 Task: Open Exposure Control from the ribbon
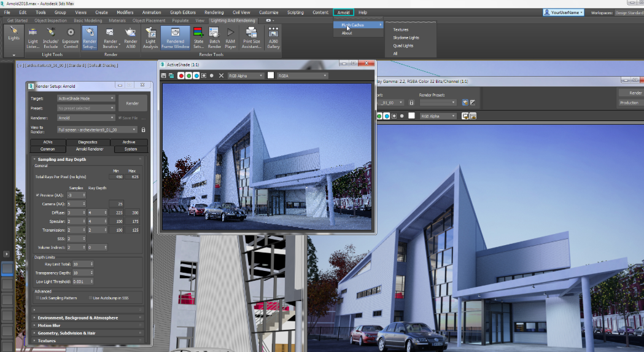[70, 38]
